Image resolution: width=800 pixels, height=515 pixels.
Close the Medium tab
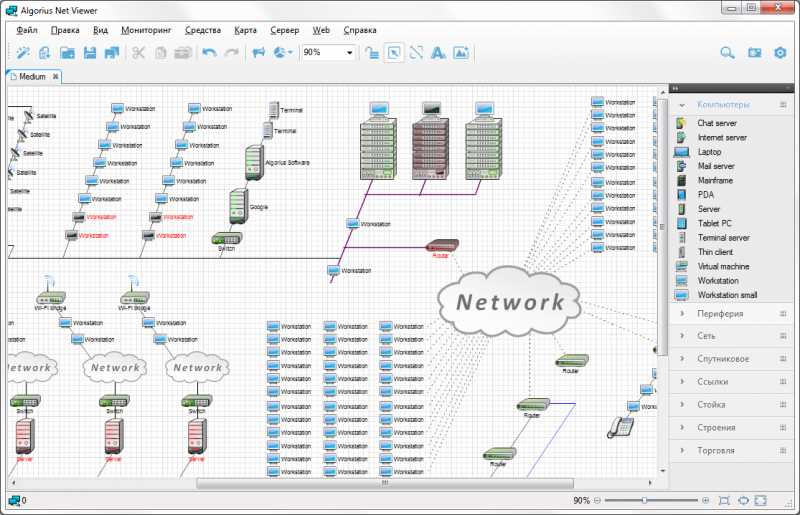(x=55, y=77)
